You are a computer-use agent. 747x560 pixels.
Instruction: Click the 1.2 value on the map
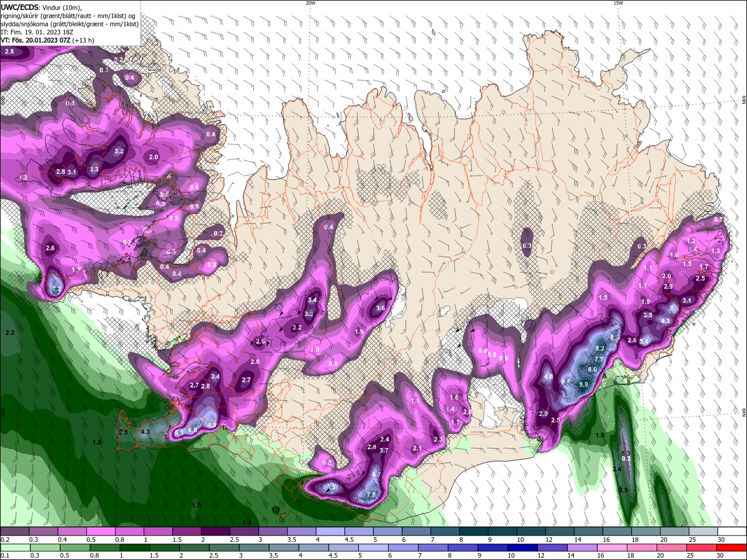tap(692, 241)
